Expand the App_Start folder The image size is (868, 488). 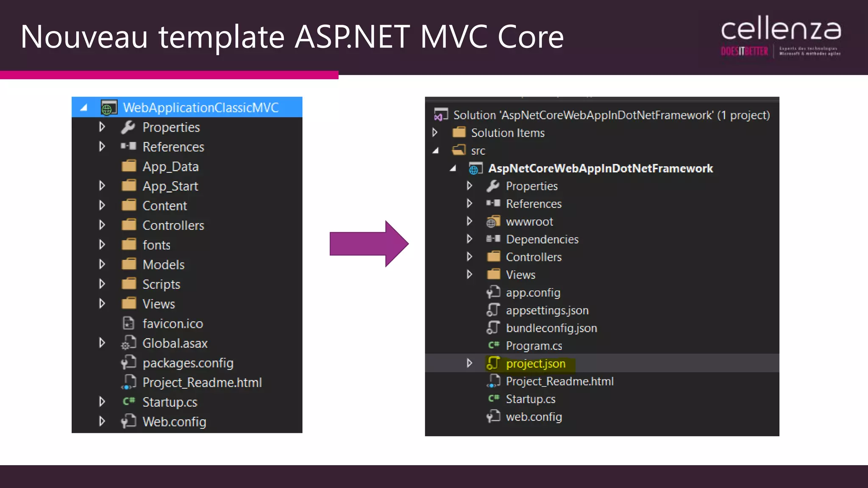pos(102,185)
